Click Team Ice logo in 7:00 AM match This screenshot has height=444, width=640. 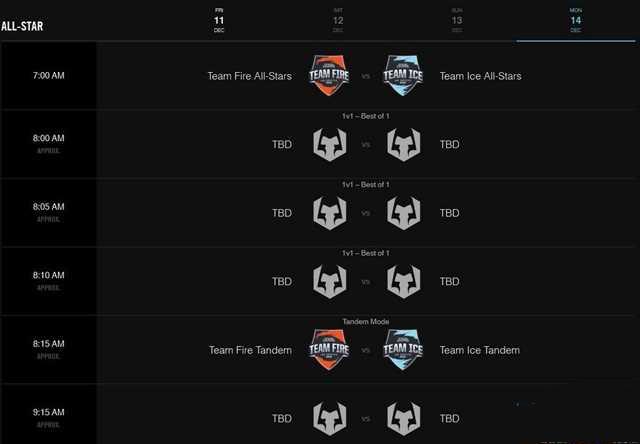tap(403, 75)
